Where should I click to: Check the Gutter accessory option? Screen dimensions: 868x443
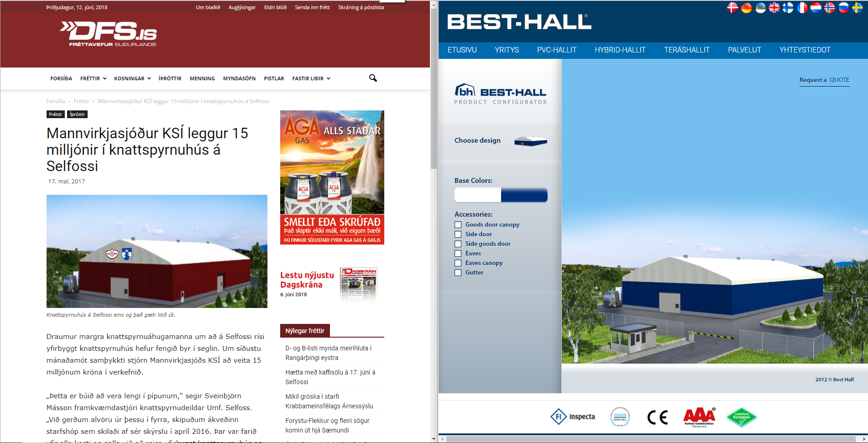(x=458, y=272)
